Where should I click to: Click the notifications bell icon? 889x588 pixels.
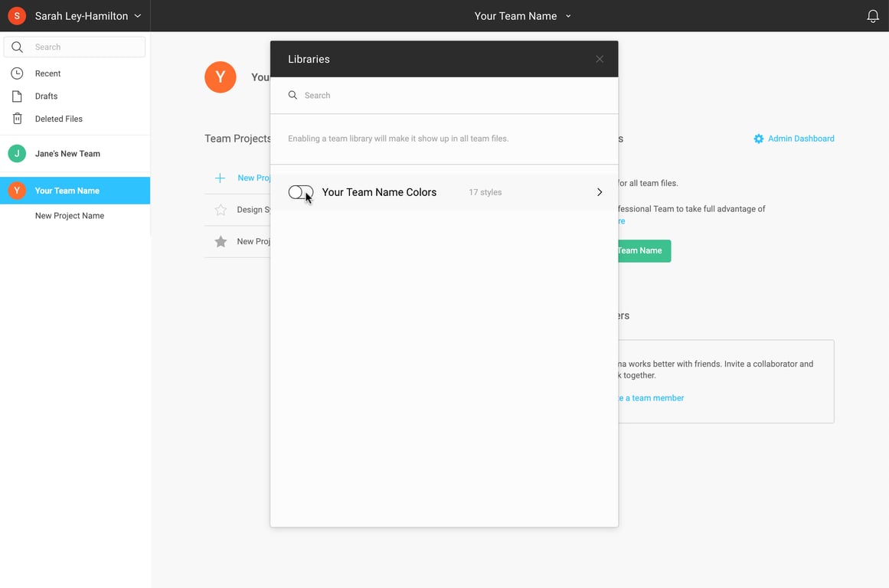(x=872, y=16)
